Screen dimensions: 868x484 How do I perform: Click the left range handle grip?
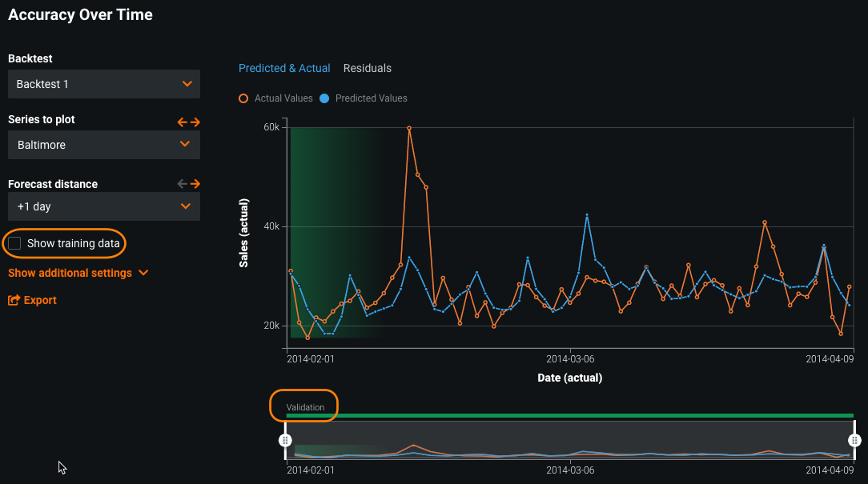pos(284,440)
